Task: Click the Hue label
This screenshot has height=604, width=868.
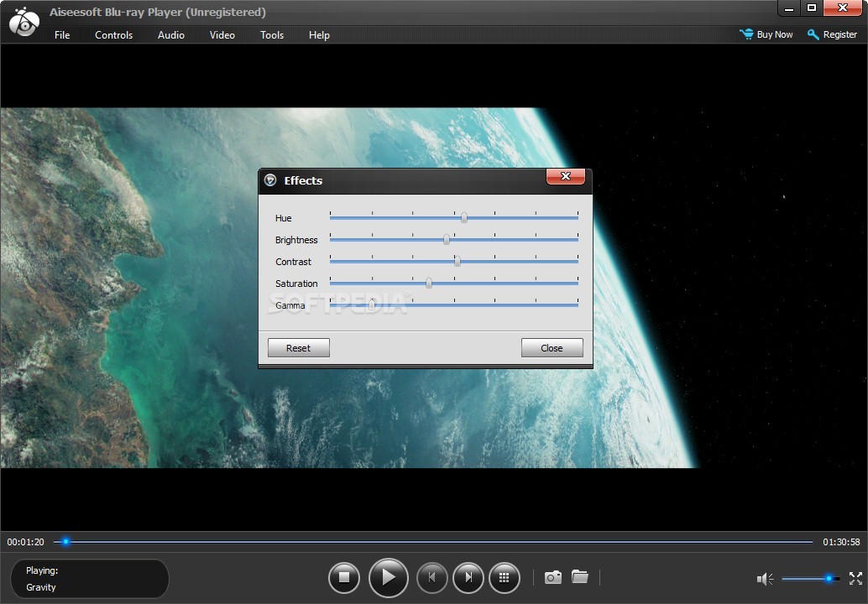Action: pyautogui.click(x=284, y=218)
